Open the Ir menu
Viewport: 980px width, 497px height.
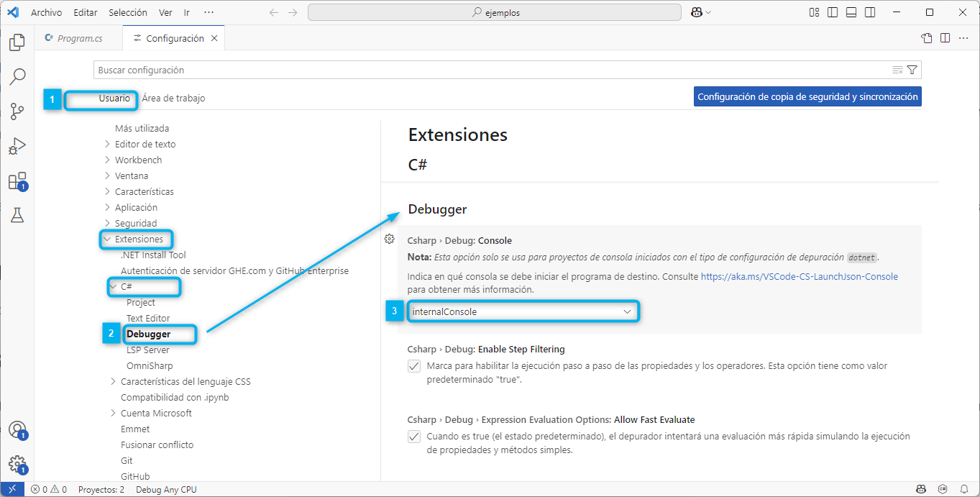187,12
